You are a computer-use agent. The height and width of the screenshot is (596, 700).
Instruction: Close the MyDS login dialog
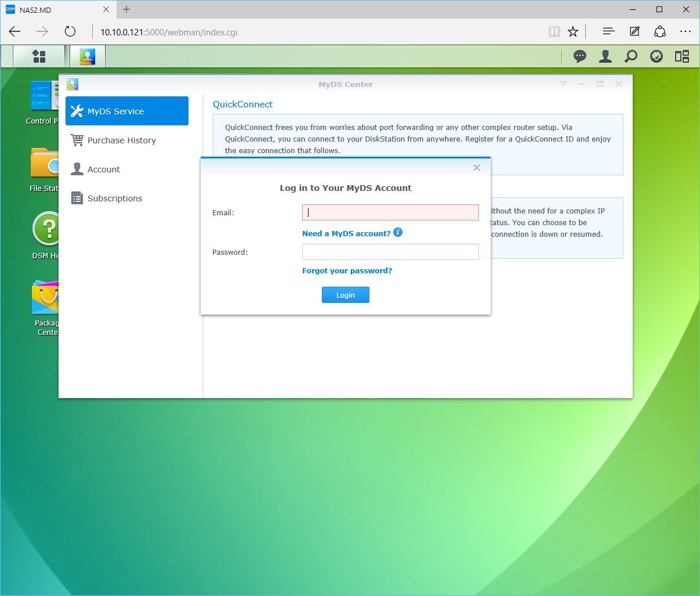(x=477, y=168)
